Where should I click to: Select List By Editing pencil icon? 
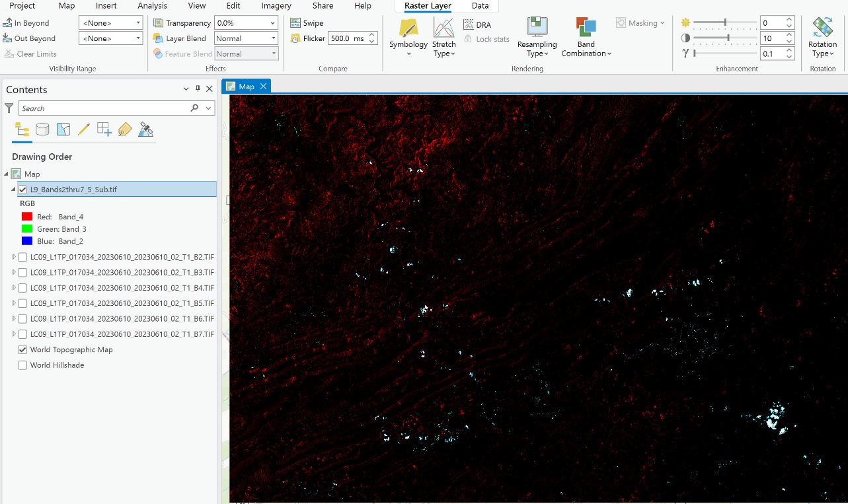pos(83,129)
